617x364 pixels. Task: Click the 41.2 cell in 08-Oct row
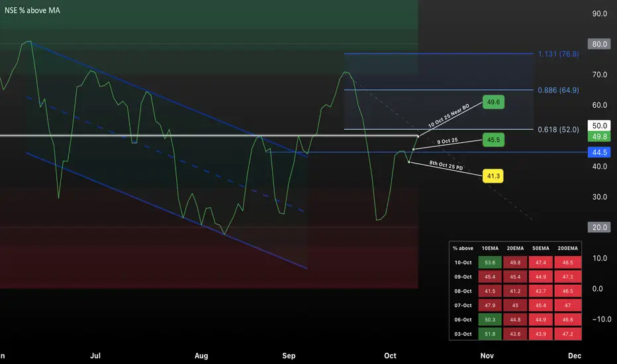click(x=515, y=291)
